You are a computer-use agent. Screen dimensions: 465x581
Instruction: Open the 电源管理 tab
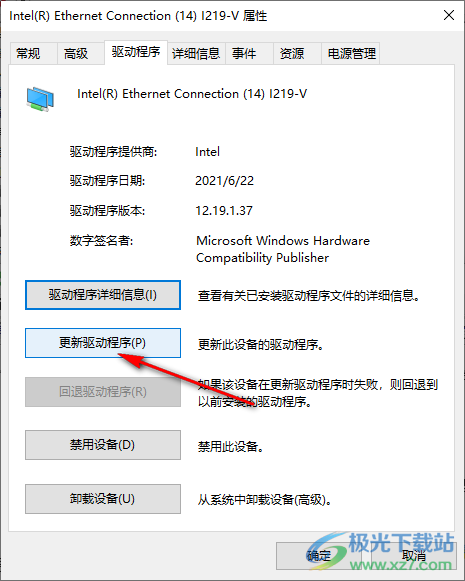(x=352, y=53)
